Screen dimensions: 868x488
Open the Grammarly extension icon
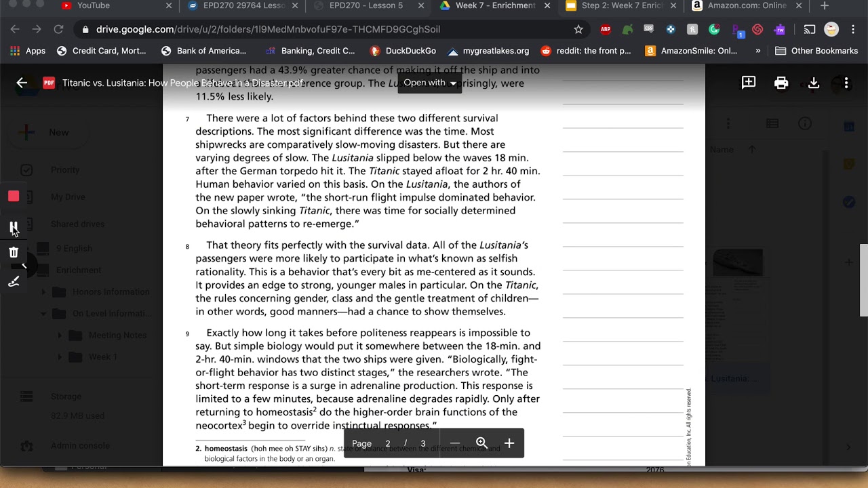click(x=714, y=30)
